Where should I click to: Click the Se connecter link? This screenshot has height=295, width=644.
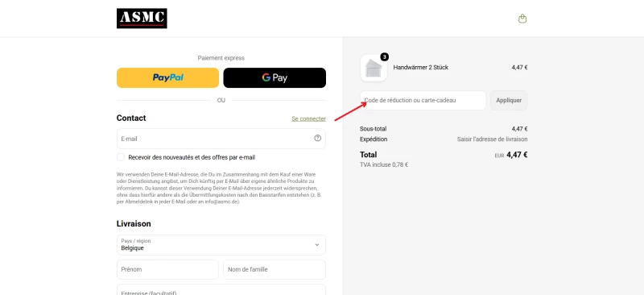pyautogui.click(x=308, y=118)
